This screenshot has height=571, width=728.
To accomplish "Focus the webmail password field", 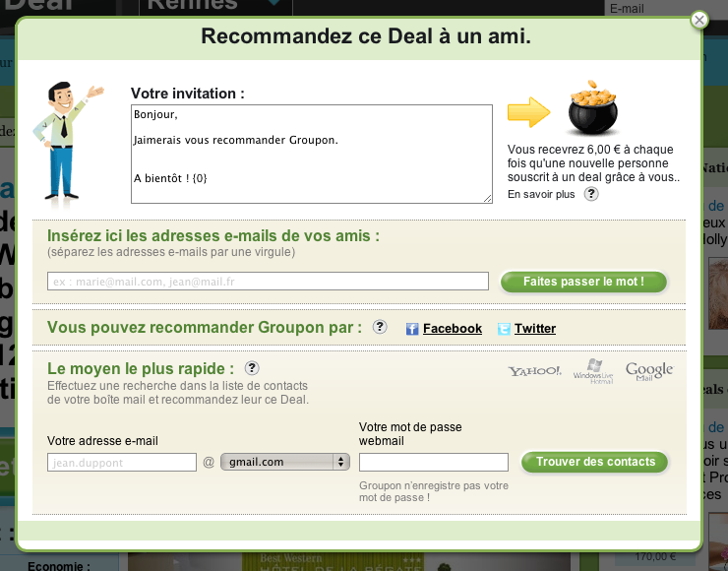I will click(x=434, y=463).
